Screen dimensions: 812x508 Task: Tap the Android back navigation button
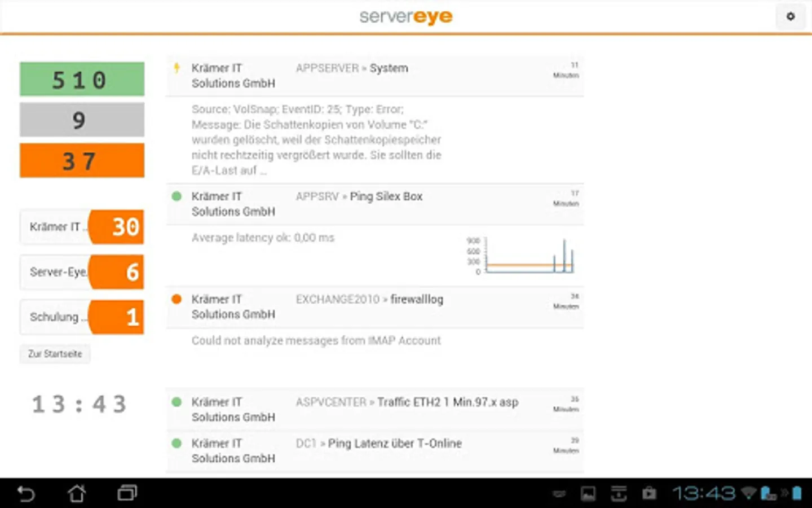[x=26, y=494]
